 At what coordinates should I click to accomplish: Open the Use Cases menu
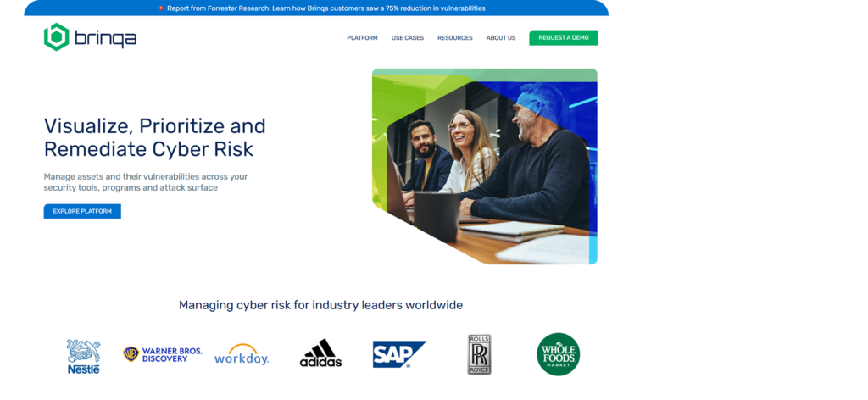coord(408,38)
